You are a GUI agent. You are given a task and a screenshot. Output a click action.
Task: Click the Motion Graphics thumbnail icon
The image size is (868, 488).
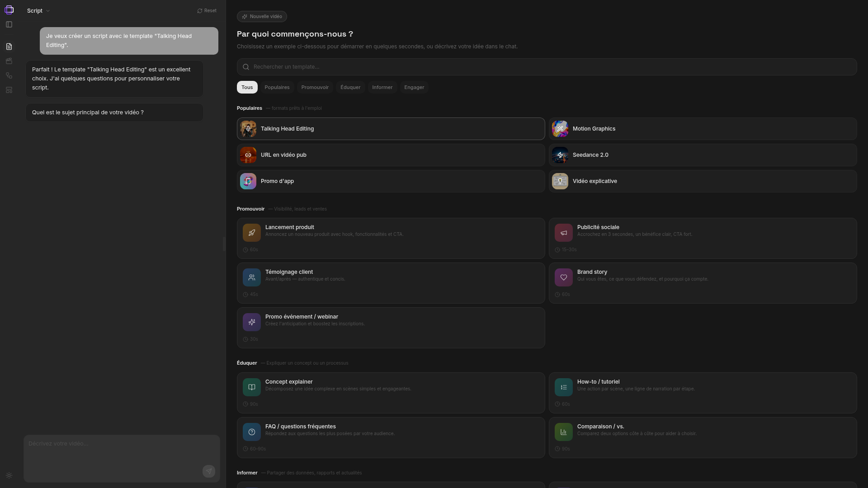pyautogui.click(x=560, y=129)
